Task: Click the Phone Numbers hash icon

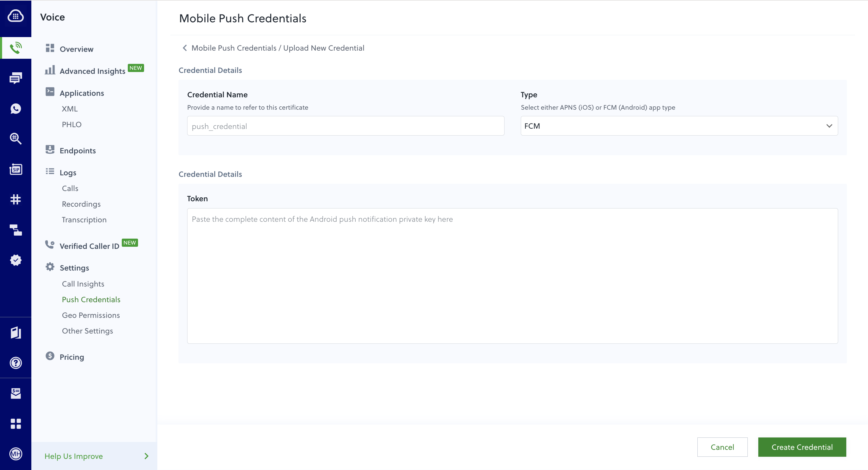Action: (x=15, y=199)
